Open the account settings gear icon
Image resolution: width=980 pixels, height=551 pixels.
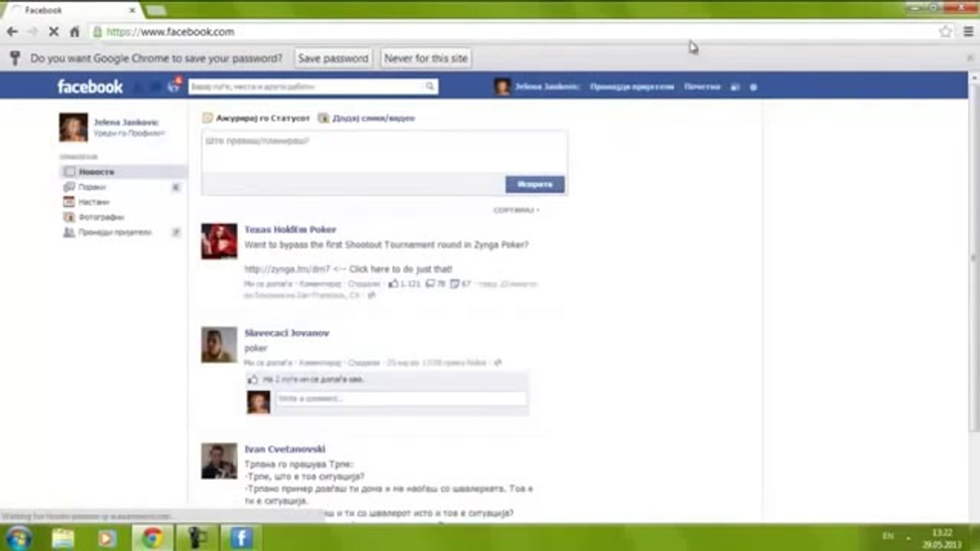tap(753, 87)
